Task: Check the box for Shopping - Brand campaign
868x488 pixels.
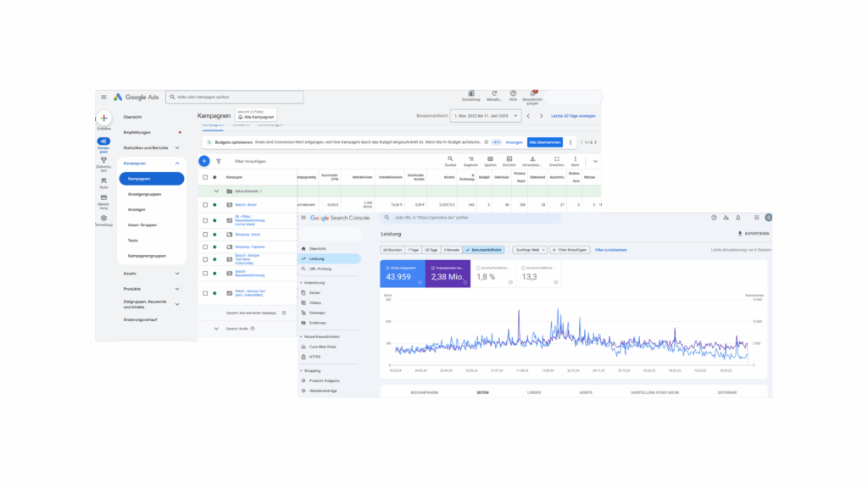Action: coord(205,235)
